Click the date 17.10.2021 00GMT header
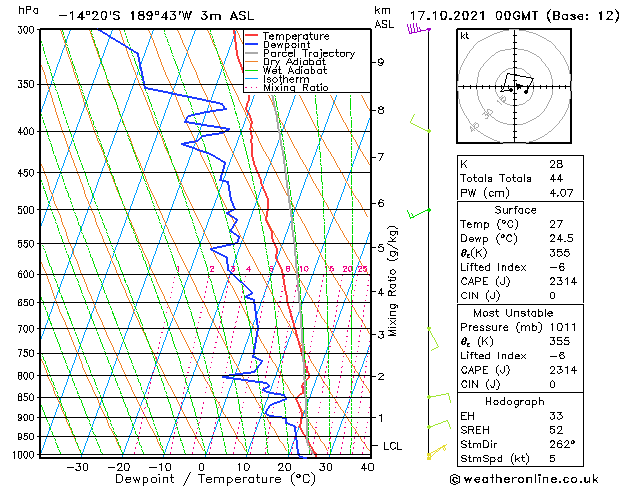This screenshot has height=486, width=629. pos(472,16)
